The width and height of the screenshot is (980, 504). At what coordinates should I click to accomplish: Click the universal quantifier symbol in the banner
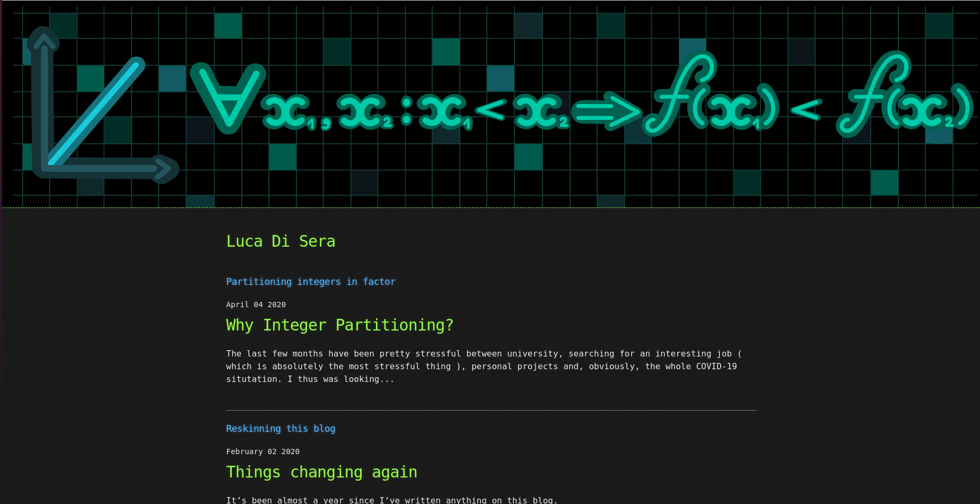[x=228, y=95]
